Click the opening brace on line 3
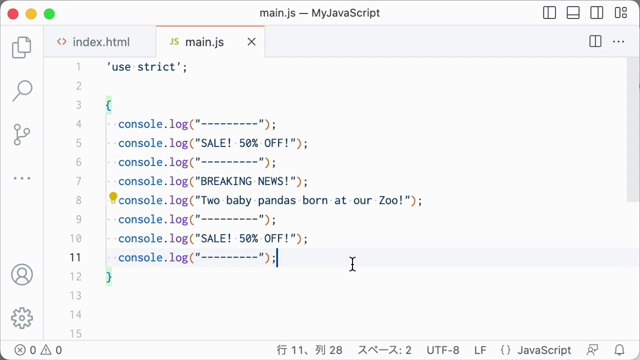Image resolution: width=640 pixels, height=360 pixels. coord(109,105)
